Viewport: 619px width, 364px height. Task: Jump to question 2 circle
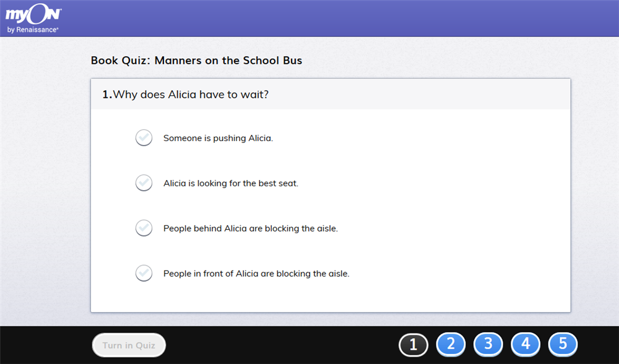pyautogui.click(x=451, y=344)
